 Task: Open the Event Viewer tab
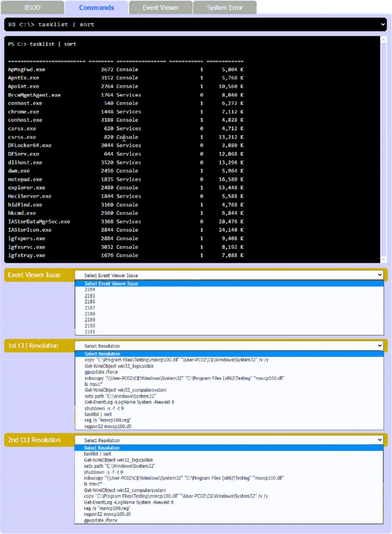coord(161,8)
